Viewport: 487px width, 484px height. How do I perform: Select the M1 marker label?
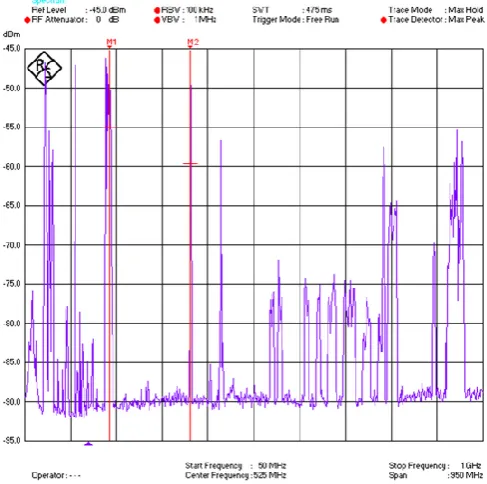pos(111,42)
